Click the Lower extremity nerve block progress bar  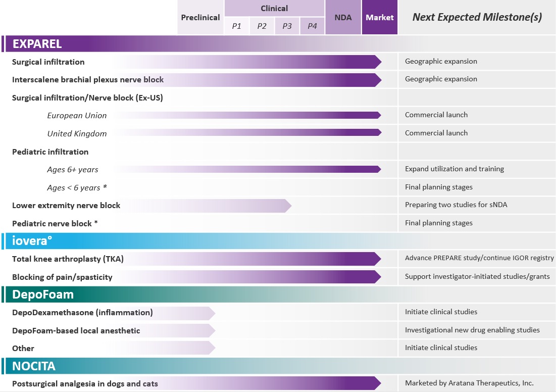(x=202, y=206)
